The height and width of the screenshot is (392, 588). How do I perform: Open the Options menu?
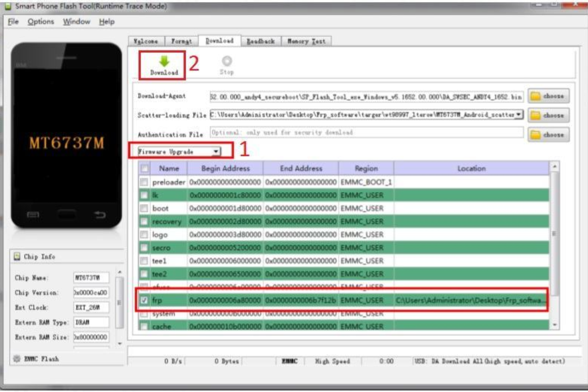click(x=40, y=22)
